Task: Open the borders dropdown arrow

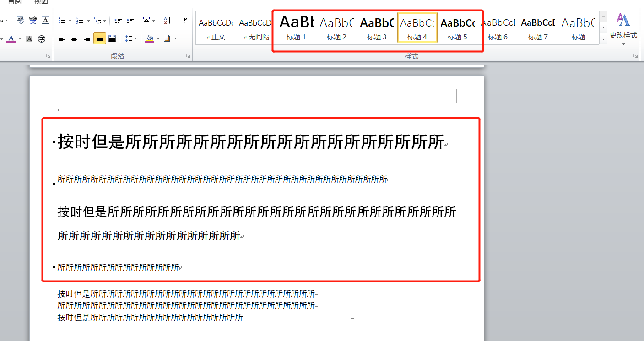Action: point(175,39)
